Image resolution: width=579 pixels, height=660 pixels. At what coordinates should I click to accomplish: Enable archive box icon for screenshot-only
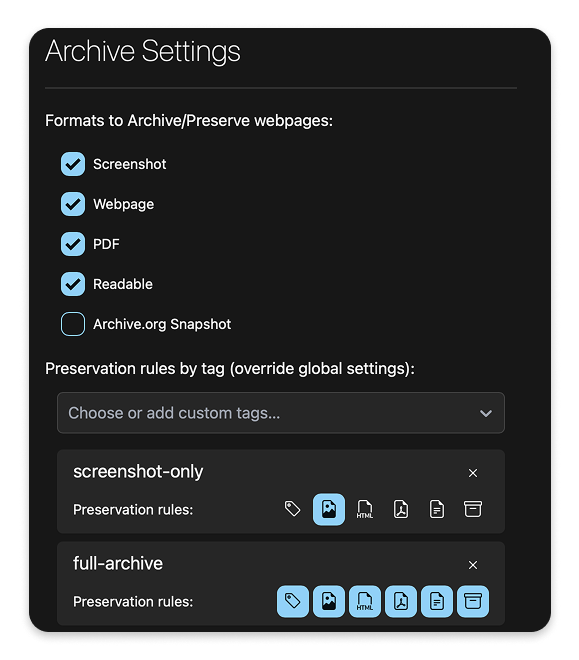(473, 509)
